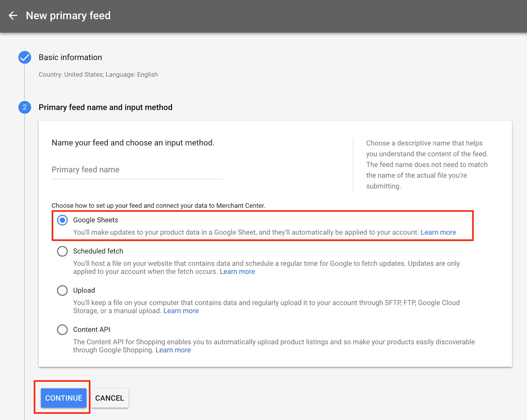Select the Google Sheets radio button

click(x=62, y=220)
